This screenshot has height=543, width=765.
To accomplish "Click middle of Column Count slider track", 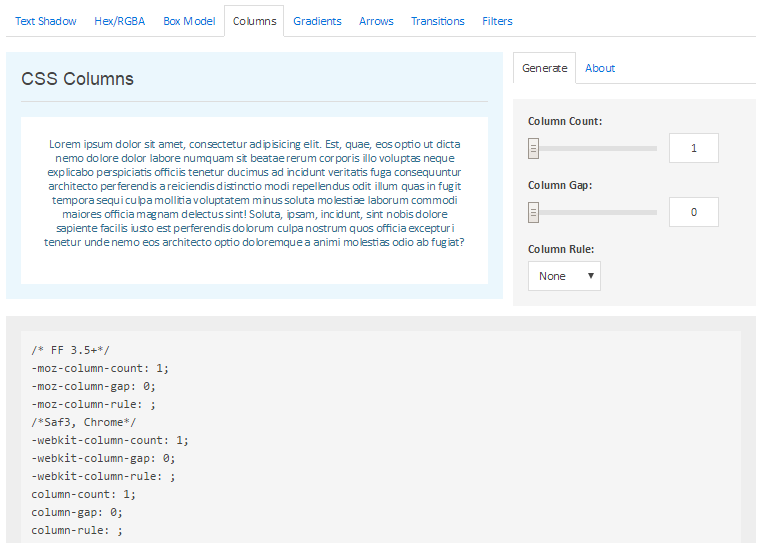I will pyautogui.click(x=592, y=148).
